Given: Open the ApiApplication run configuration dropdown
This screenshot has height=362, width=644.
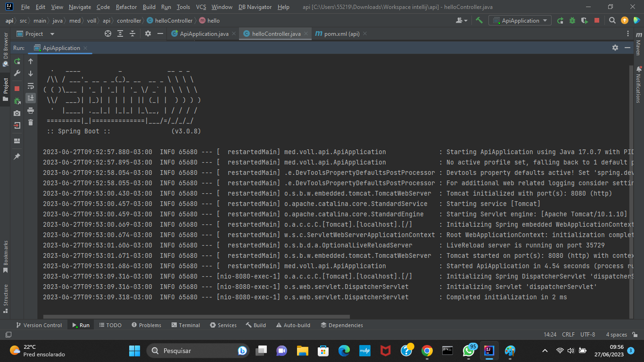Looking at the screenshot, I should (520, 20).
